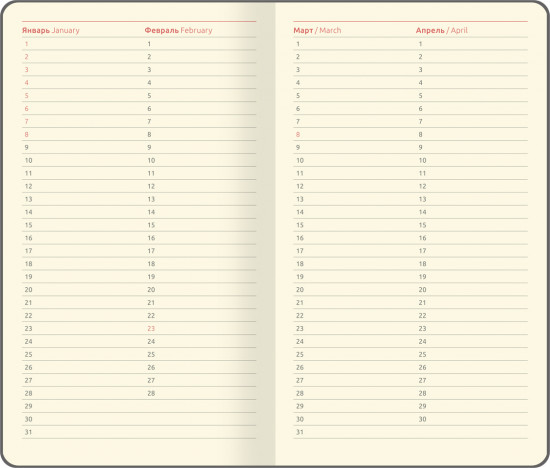Select day 1 row in April

click(x=472, y=44)
